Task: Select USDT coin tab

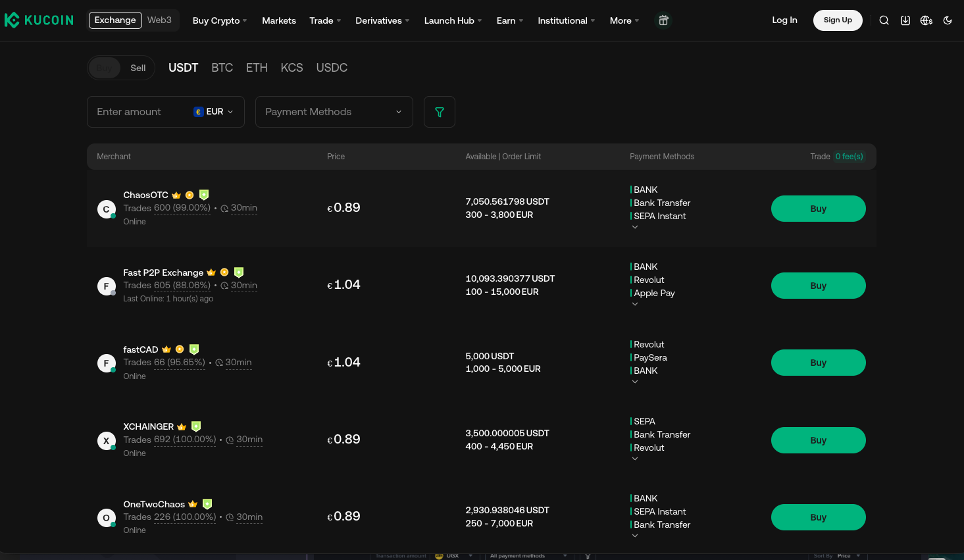Action: [184, 68]
